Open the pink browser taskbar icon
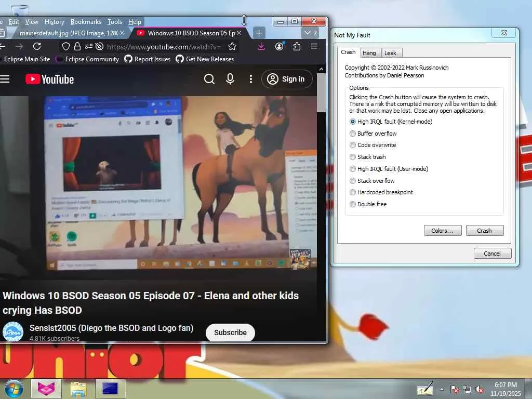Viewport: 532px width, 399px height. (x=46, y=389)
